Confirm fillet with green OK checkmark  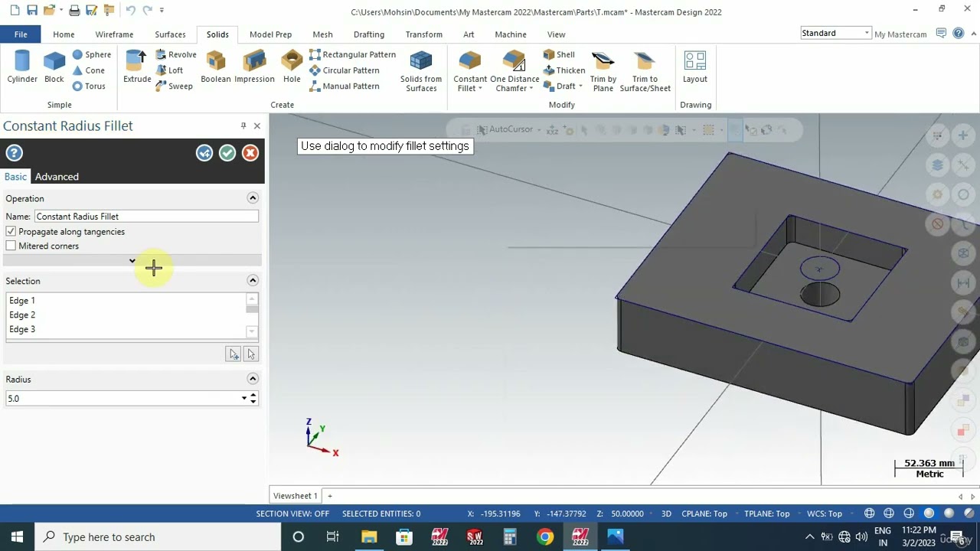pos(227,153)
